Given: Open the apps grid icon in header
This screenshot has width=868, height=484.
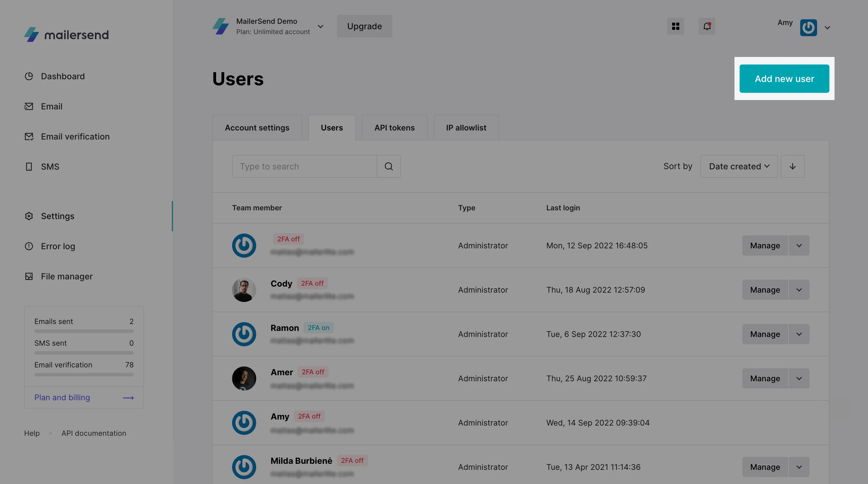Looking at the screenshot, I should pos(676,26).
